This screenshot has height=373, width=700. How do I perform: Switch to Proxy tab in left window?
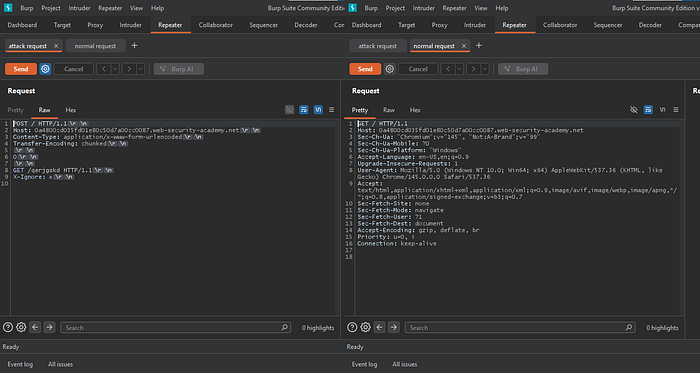point(95,25)
